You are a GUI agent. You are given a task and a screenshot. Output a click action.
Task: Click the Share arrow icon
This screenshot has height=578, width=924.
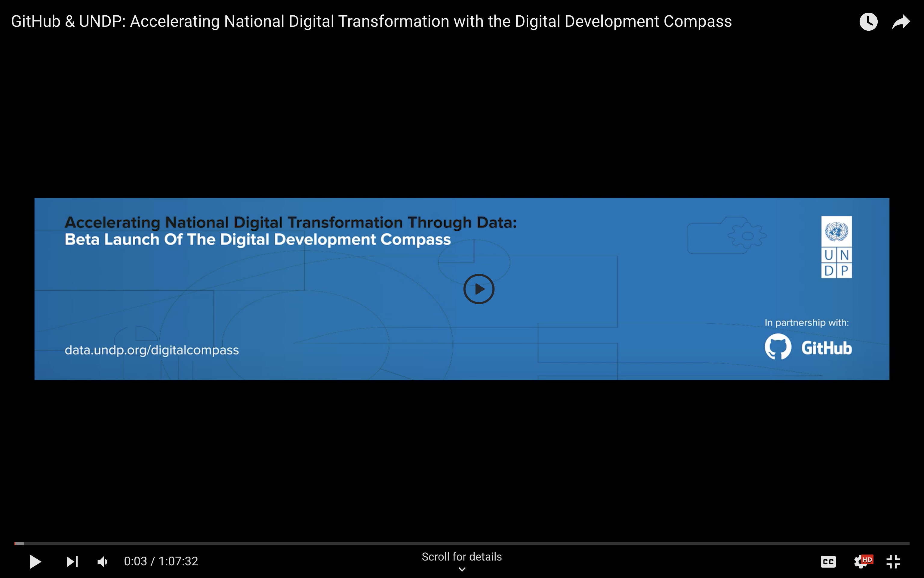tap(901, 21)
